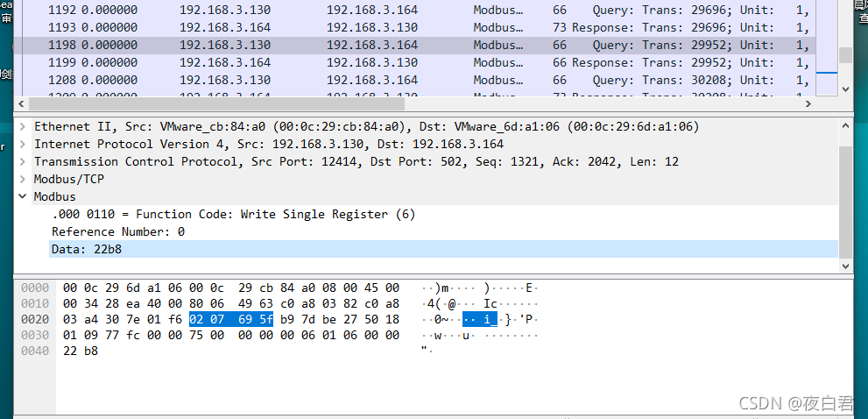The height and width of the screenshot is (419, 868).
Task: Click the packet details vertical scrollbar thumb
Action: (844, 202)
